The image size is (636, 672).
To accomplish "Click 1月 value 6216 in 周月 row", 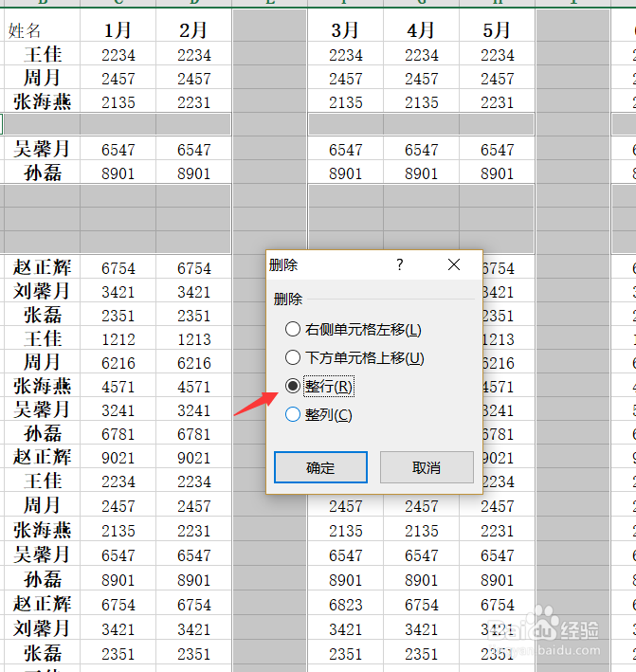I will pos(118,362).
